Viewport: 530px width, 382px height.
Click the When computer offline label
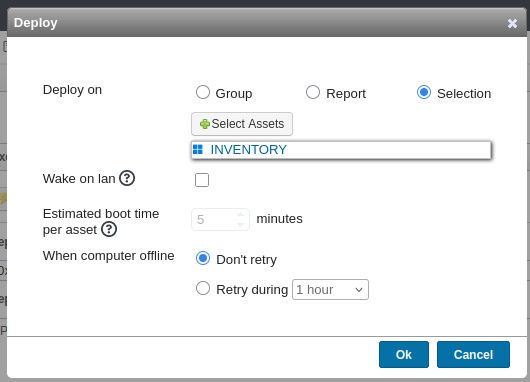[109, 256]
